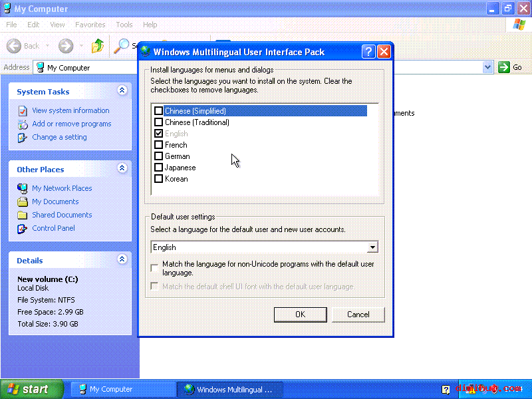Click 'File System: NTFS' in Details

pyautogui.click(x=46, y=300)
